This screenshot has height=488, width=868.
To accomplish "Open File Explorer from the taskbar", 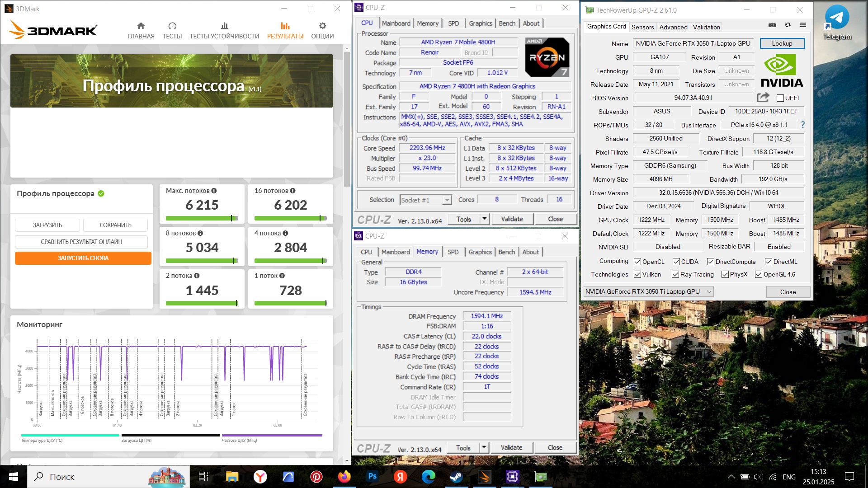I will (x=232, y=476).
